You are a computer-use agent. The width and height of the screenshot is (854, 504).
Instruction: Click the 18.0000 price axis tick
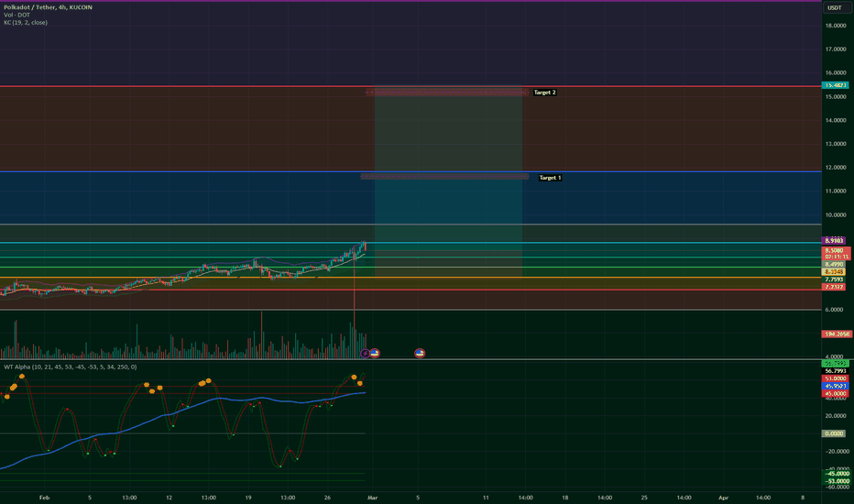(x=836, y=26)
